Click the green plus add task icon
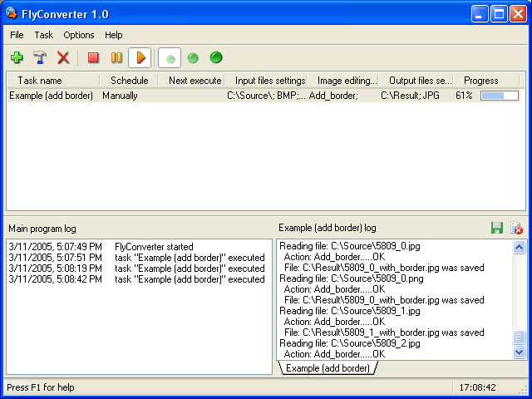532x399 pixels. click(17, 57)
